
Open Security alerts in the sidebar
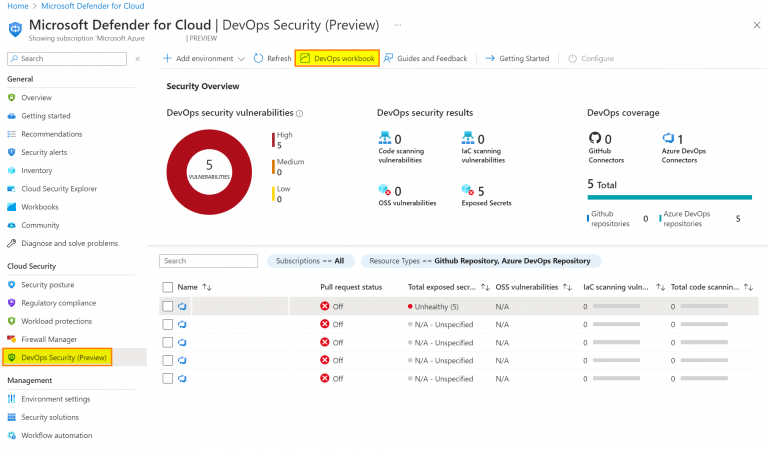coord(44,152)
